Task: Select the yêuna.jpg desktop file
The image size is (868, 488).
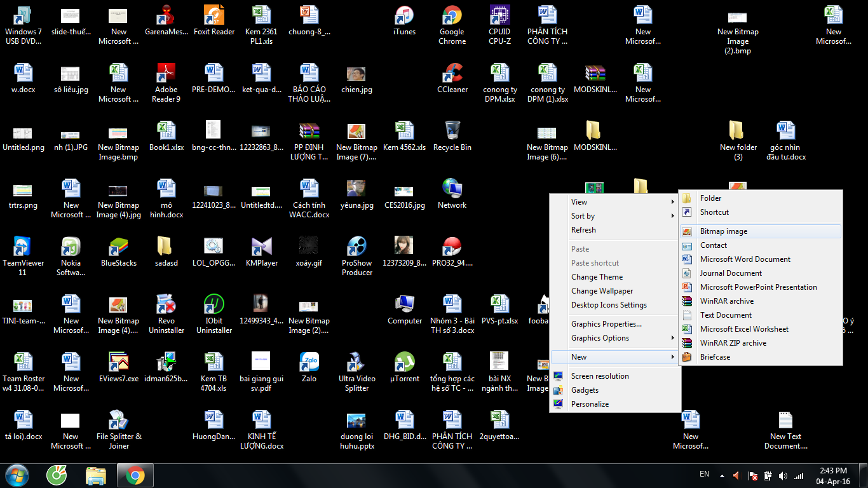Action: coord(357,194)
